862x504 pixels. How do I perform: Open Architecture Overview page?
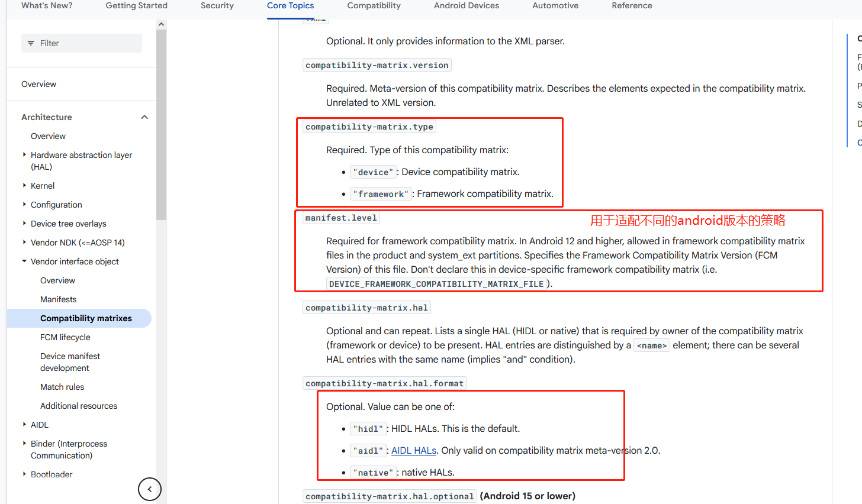48,136
